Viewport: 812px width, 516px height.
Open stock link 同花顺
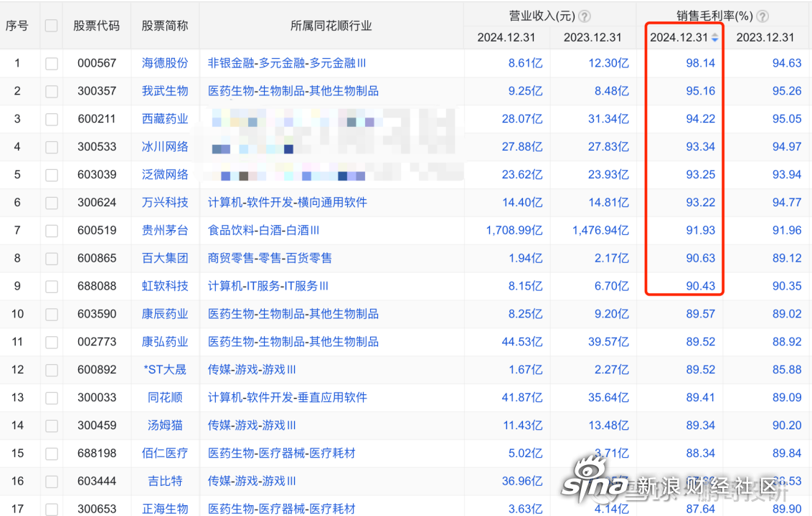coord(165,398)
